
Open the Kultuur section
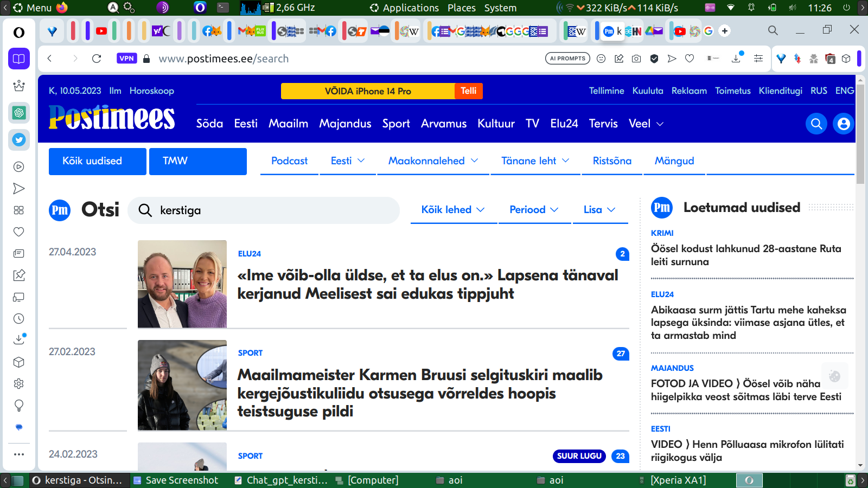(496, 124)
